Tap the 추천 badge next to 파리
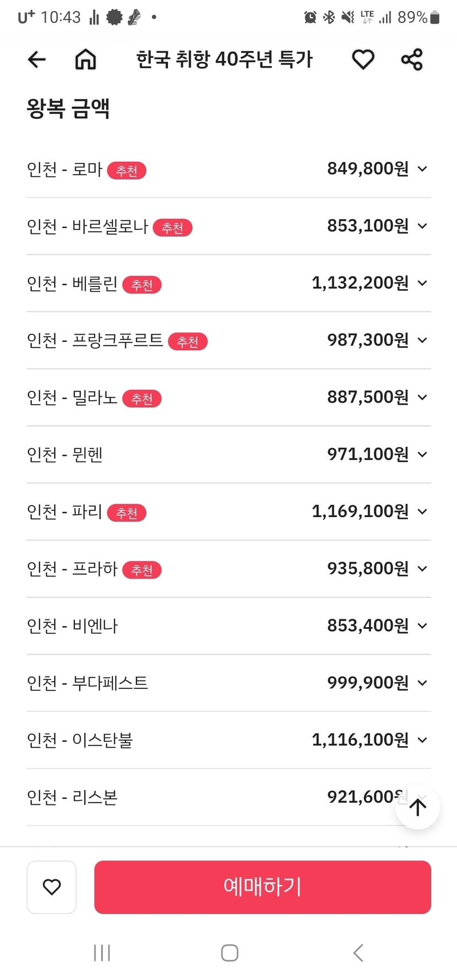Screen dimensions: 457x980 (127, 513)
